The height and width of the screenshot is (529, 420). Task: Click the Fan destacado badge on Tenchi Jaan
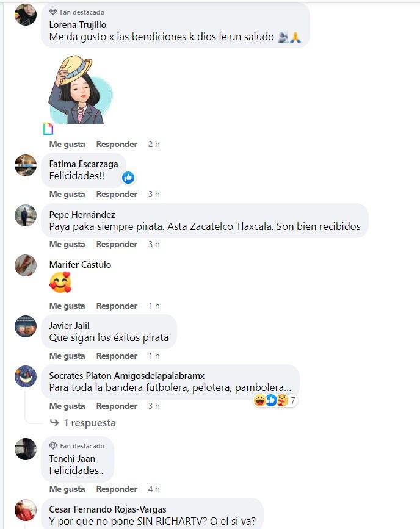pyautogui.click(x=77, y=446)
